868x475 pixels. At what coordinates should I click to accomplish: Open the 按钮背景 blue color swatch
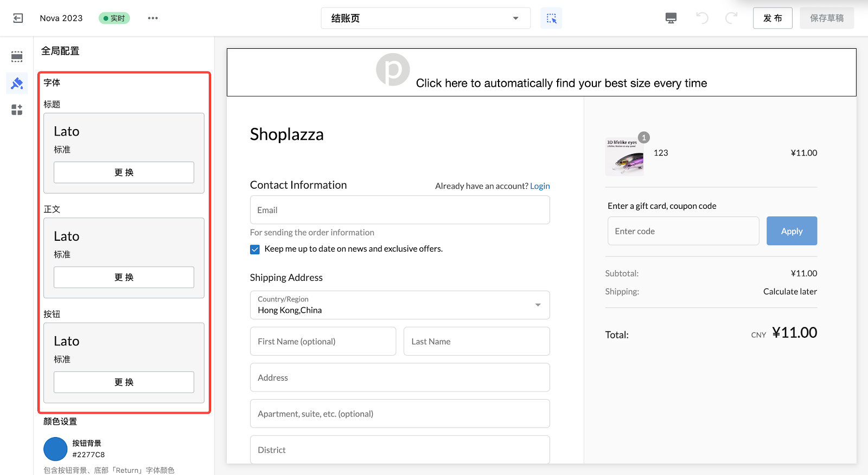point(55,449)
